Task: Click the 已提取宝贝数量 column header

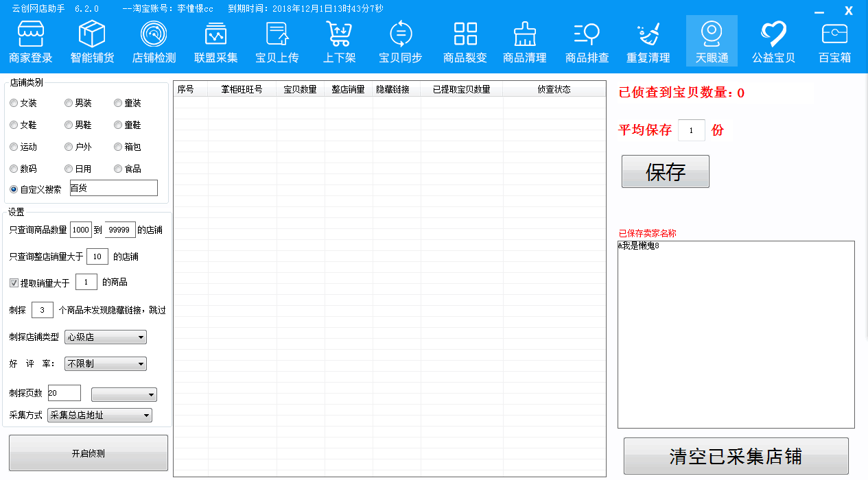Action: pyautogui.click(x=462, y=89)
